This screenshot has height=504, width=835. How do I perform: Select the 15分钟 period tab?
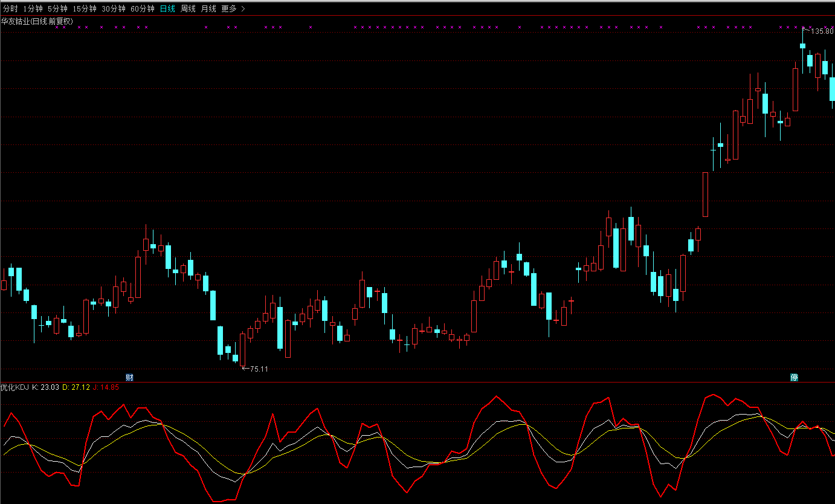[85, 9]
